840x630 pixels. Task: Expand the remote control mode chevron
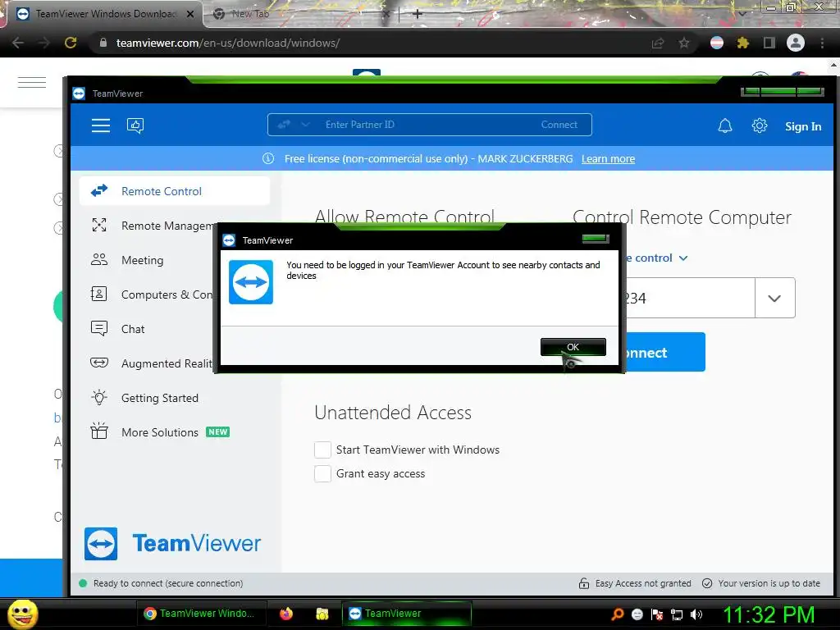click(683, 258)
